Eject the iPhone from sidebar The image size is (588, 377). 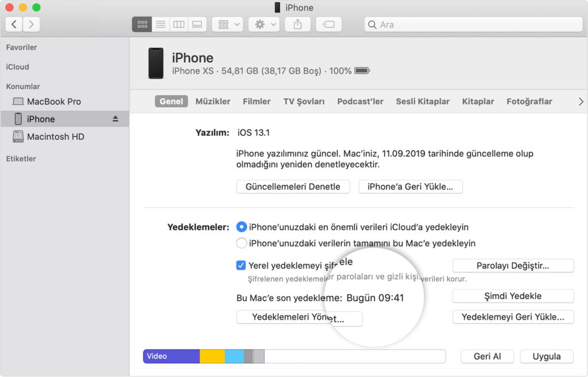point(115,118)
